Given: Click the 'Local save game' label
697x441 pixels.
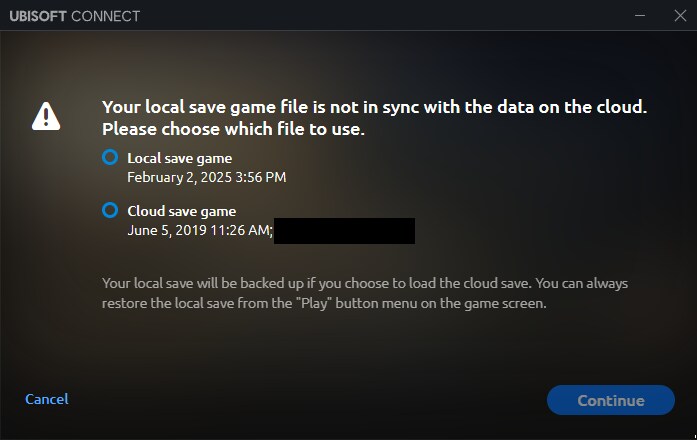Looking at the screenshot, I should [x=180, y=159].
